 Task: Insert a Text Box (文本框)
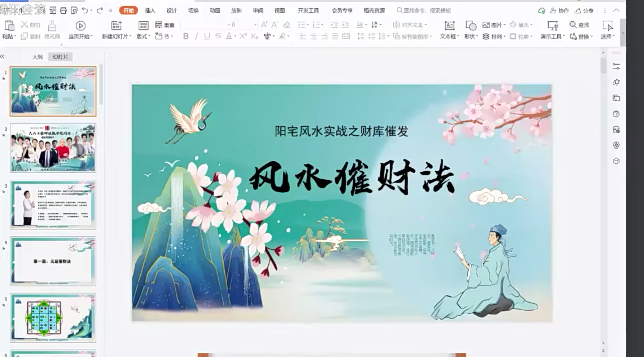(449, 26)
